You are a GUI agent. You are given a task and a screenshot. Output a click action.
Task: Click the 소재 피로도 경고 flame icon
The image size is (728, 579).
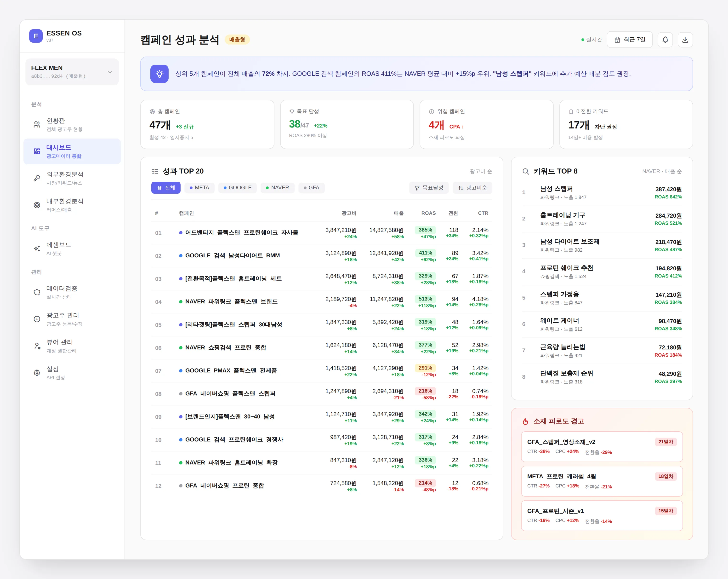coord(525,421)
